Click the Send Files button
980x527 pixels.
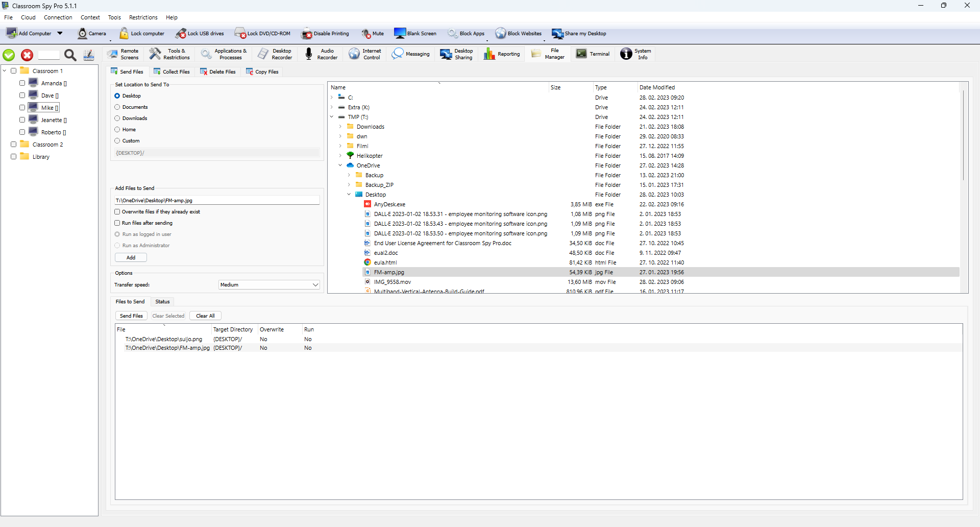coord(131,316)
